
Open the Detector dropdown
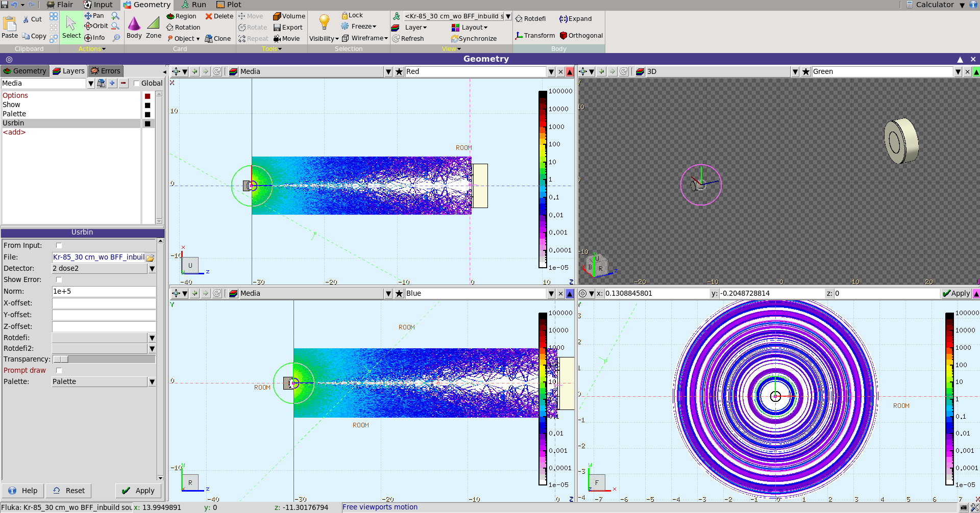[x=152, y=269]
